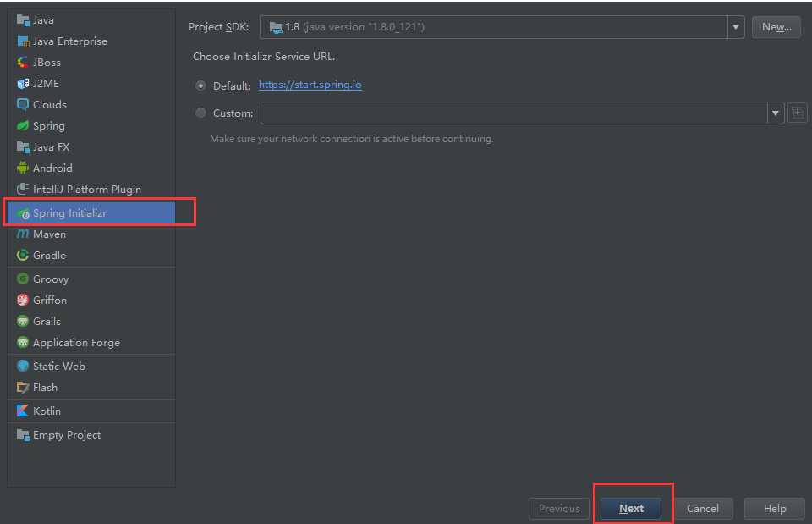Click the 'Griffon' list entry text
Screen dimensions: 812x524
click(x=50, y=301)
